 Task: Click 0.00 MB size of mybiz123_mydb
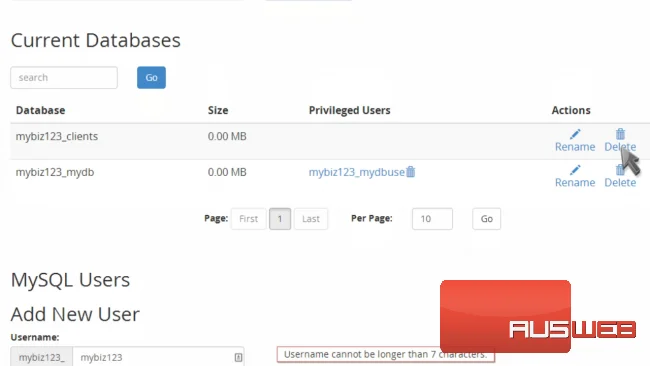(227, 172)
